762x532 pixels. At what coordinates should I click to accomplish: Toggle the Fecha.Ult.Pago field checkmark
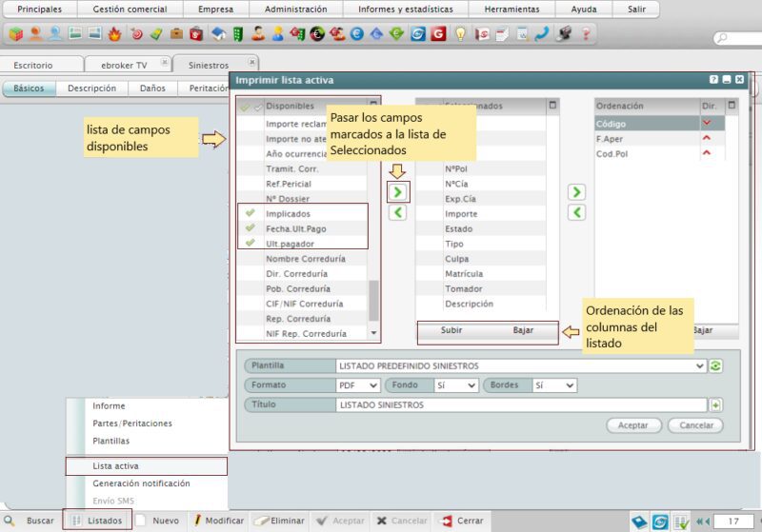click(x=250, y=229)
